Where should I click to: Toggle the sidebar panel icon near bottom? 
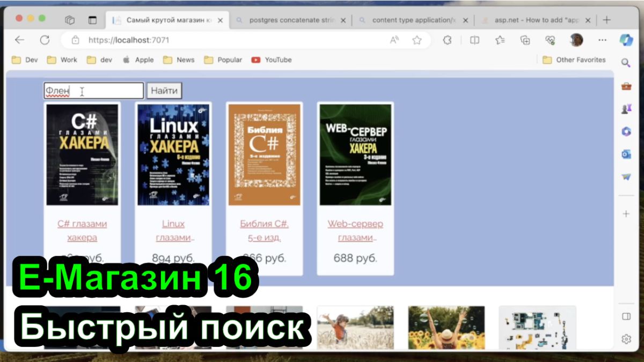click(x=626, y=316)
